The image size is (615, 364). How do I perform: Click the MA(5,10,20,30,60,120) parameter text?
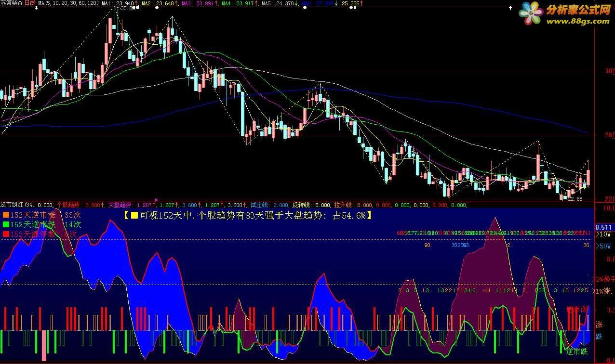pos(68,3)
